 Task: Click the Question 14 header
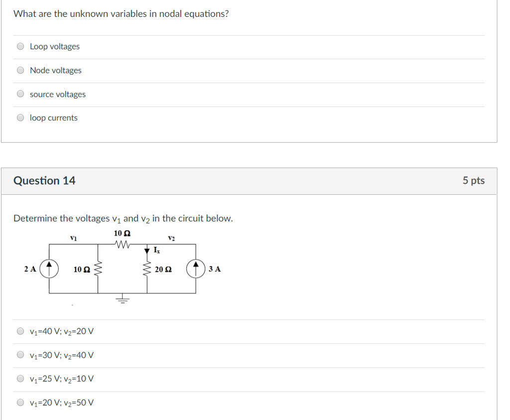(44, 181)
